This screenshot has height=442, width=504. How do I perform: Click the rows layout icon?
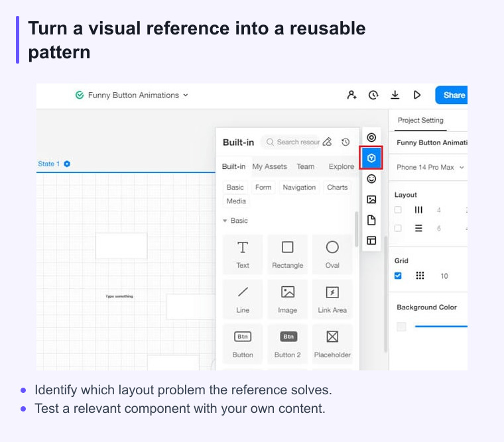pyautogui.click(x=418, y=228)
